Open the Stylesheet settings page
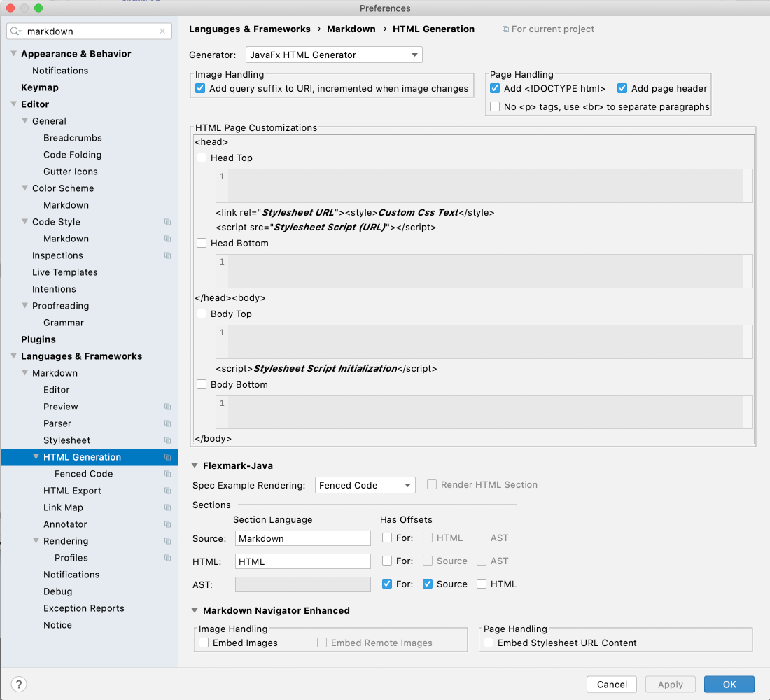 66,440
